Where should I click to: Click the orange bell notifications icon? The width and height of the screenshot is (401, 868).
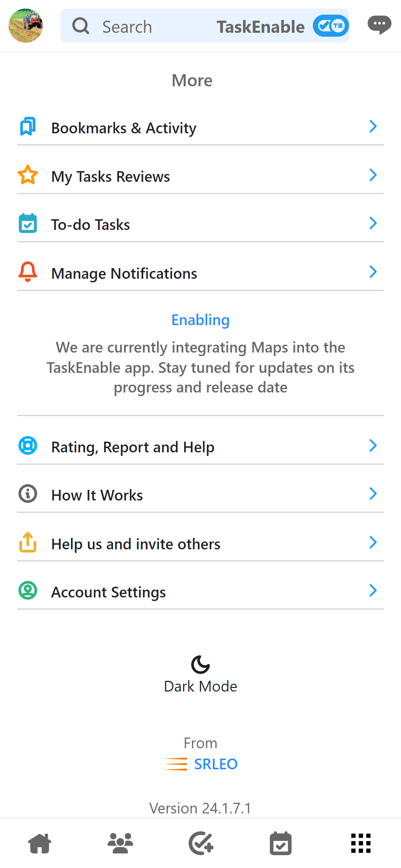(28, 272)
